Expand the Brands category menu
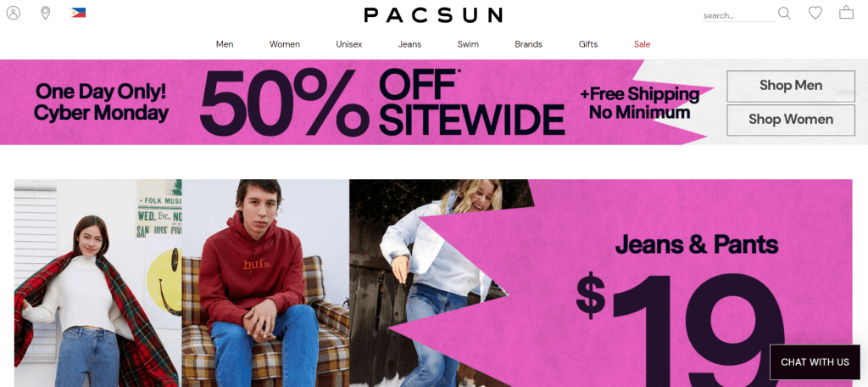The image size is (868, 387). [x=529, y=44]
